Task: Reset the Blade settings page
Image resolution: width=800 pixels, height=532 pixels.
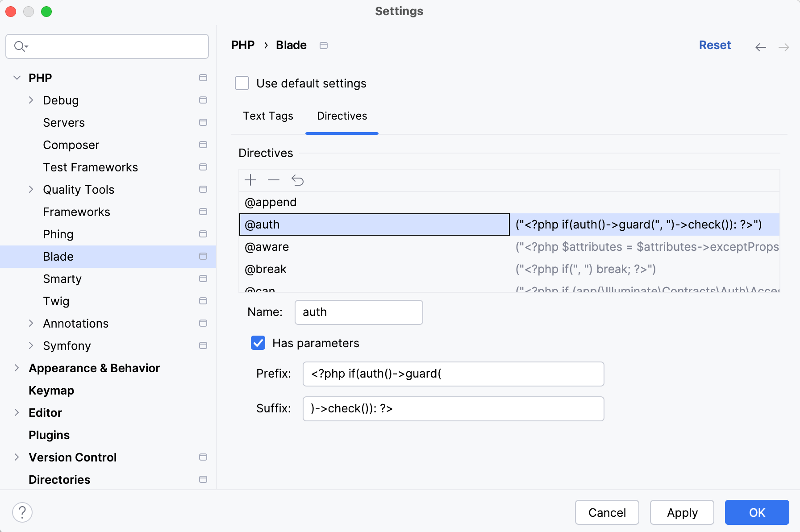Action: pyautogui.click(x=714, y=45)
